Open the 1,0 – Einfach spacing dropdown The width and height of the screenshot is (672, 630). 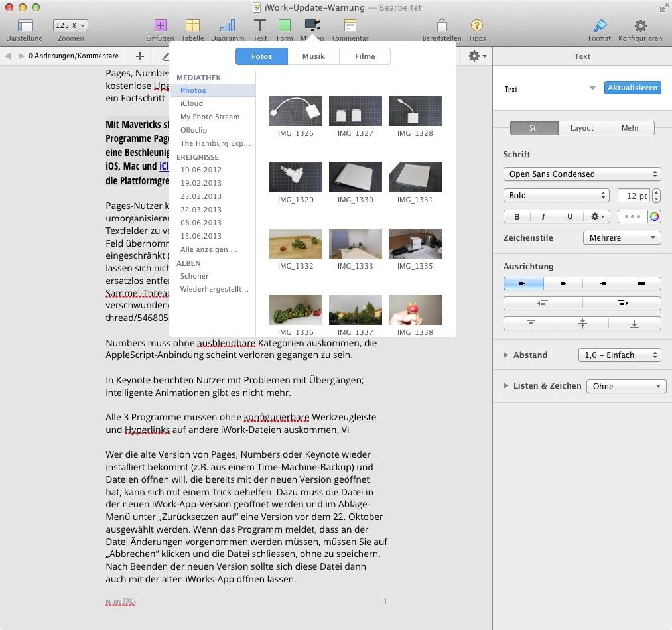(620, 355)
